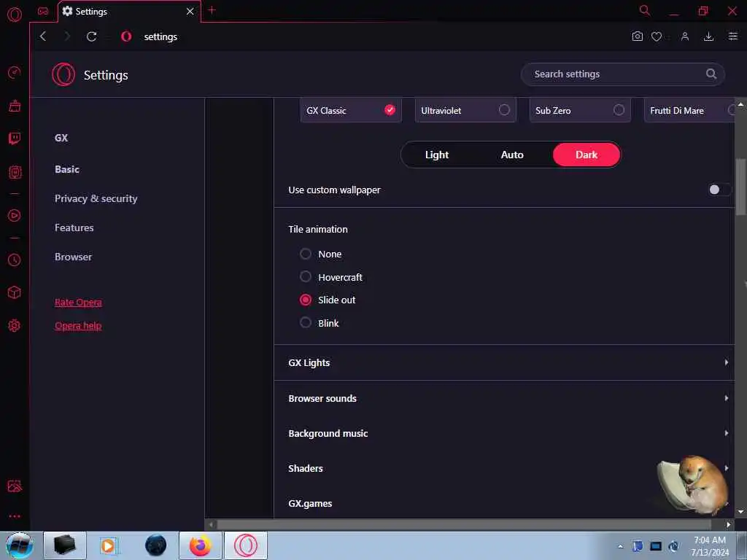The image size is (747, 560).
Task: Click the vertical scrollbar thumb
Action: [741, 187]
